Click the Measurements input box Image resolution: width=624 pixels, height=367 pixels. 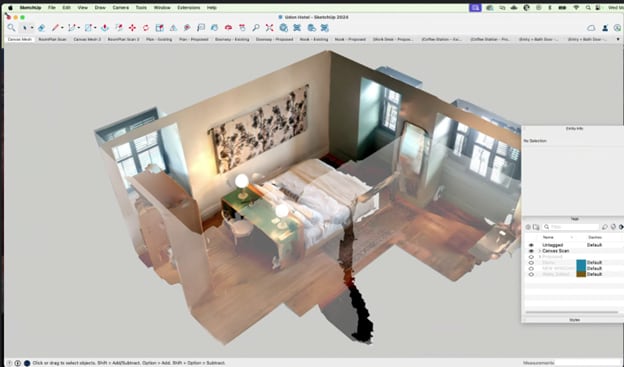coord(589,363)
